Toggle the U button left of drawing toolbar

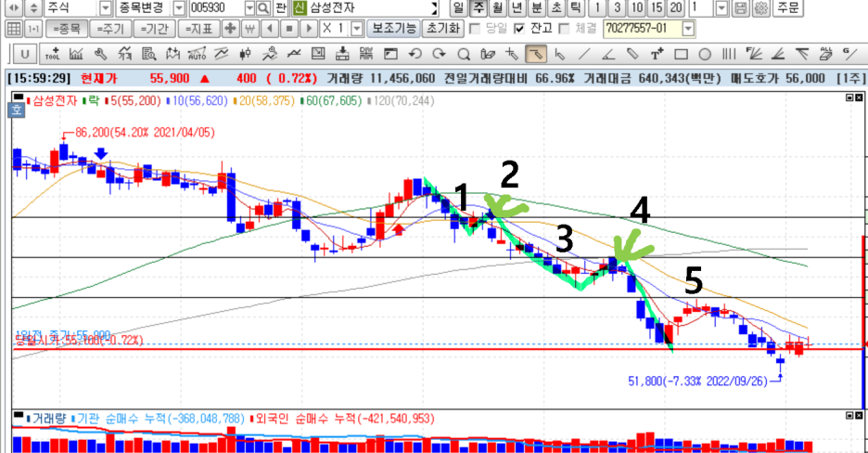(x=24, y=54)
